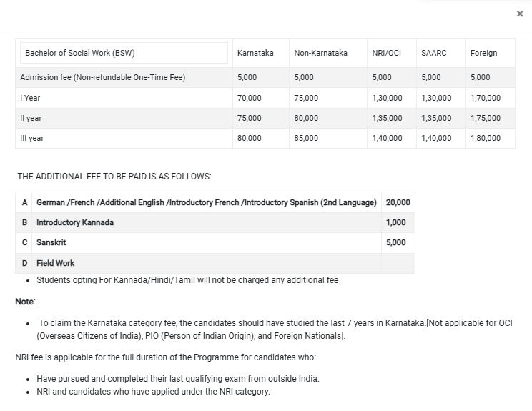Click the 'THE ADDITIONAL FEE TO BE PAID' heading
The image size is (532, 411).
click(x=114, y=176)
